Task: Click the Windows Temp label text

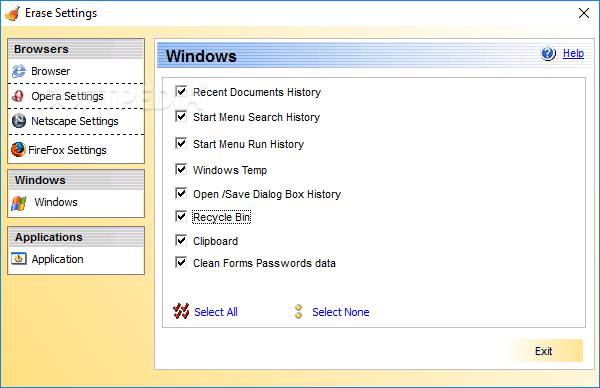Action: click(x=230, y=170)
